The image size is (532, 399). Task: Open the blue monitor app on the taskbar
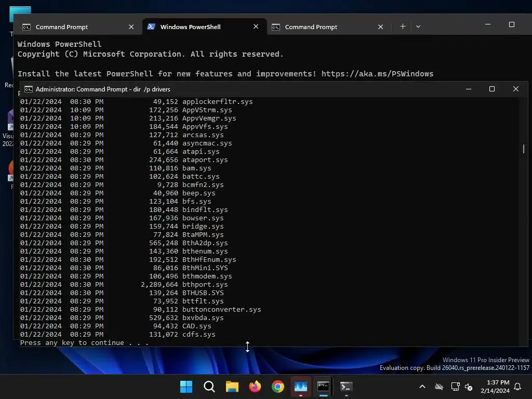(301, 387)
